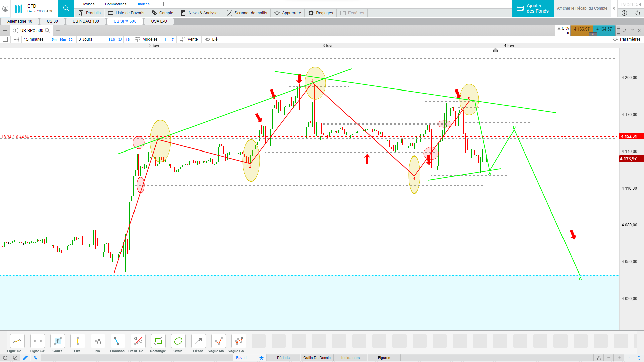The height and width of the screenshot is (362, 644).
Task: Toggle the Lié eye option
Action: click(211, 39)
